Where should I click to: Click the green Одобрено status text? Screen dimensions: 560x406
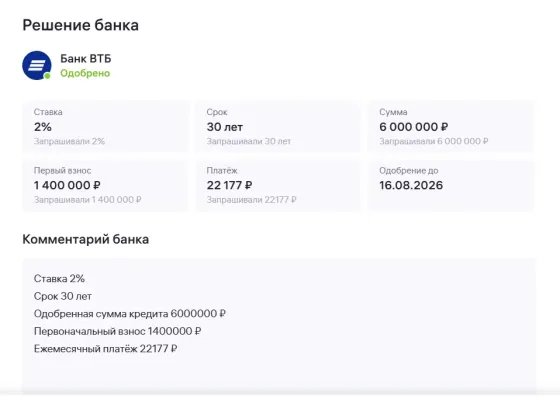click(85, 73)
